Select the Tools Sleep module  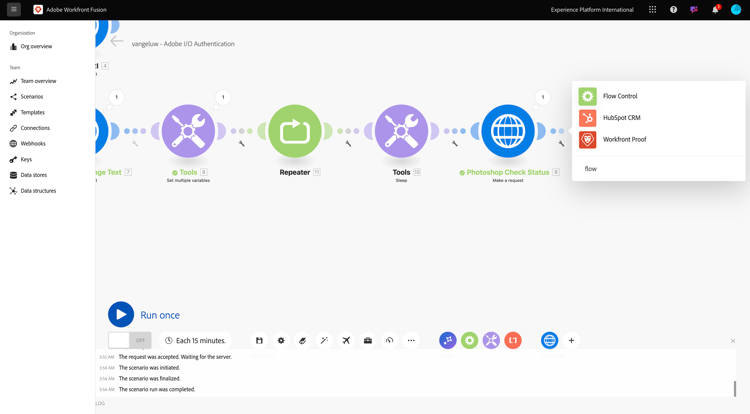coord(401,131)
